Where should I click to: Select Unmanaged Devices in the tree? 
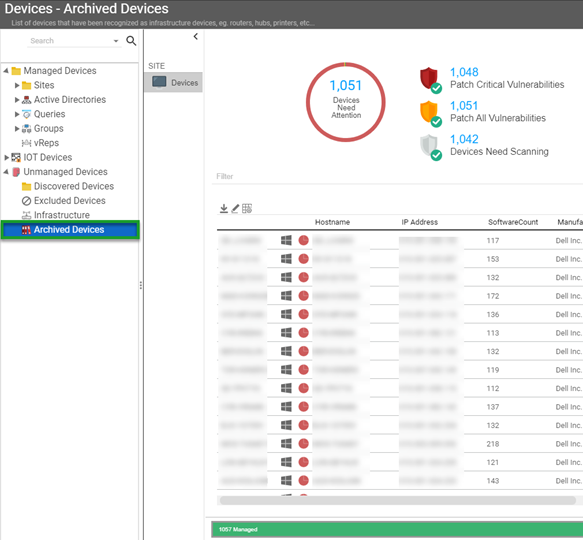pyautogui.click(x=65, y=172)
